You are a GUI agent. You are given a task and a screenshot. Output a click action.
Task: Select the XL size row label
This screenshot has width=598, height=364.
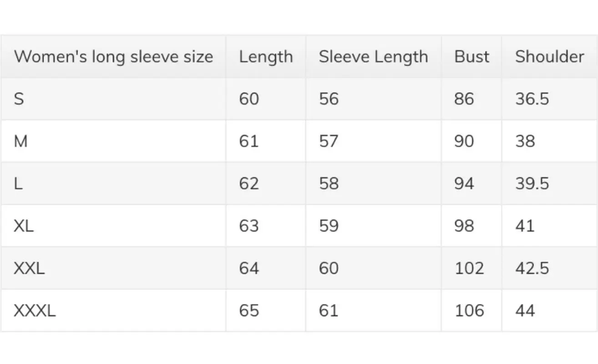(24, 226)
